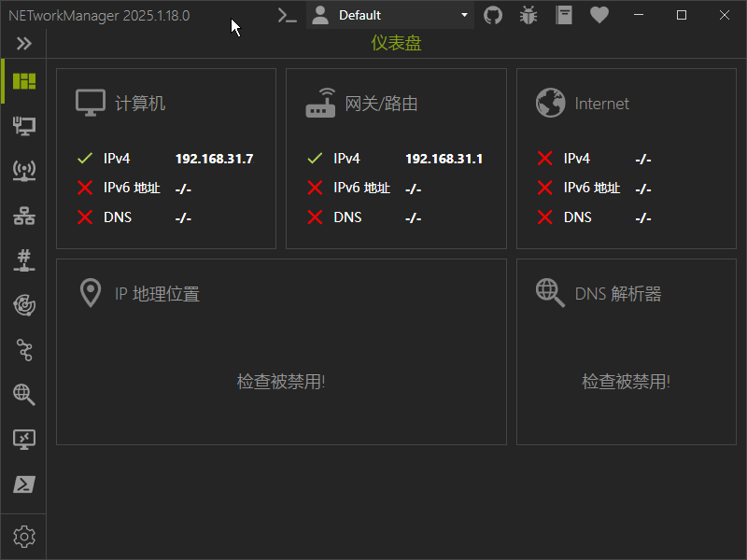This screenshot has height=560, width=747.
Task: Click the gateway router icon
Action: click(320, 103)
